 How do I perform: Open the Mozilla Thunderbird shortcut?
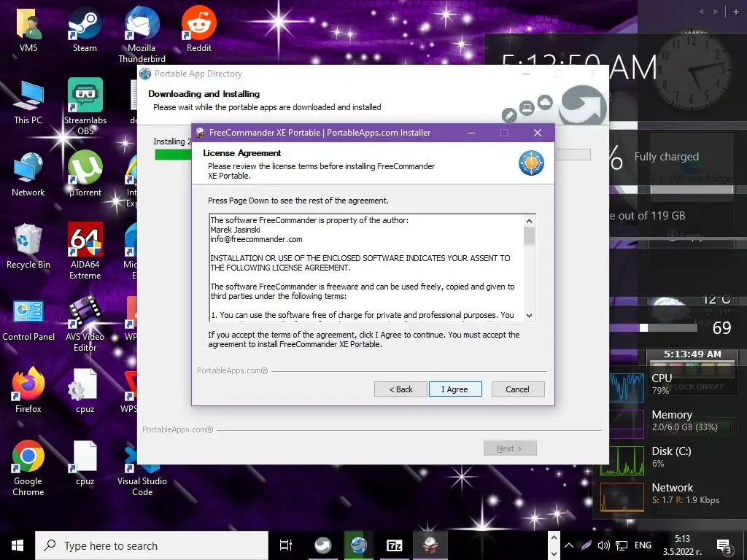[x=142, y=34]
